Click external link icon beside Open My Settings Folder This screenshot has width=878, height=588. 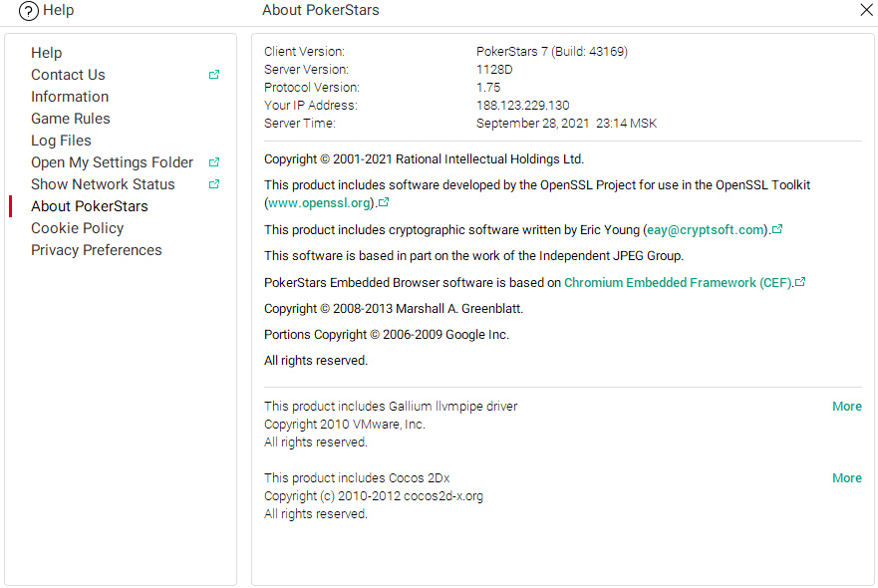coord(214,162)
